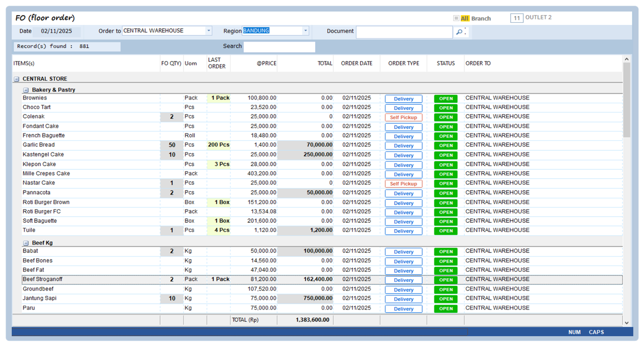Click the STATUS column header
This screenshot has width=644, height=347.
point(446,64)
